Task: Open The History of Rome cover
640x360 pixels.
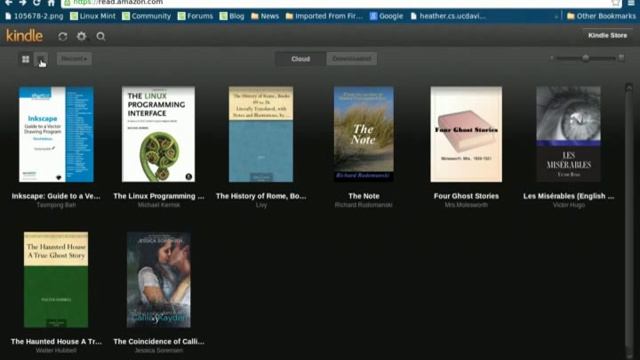Action: click(x=261, y=134)
